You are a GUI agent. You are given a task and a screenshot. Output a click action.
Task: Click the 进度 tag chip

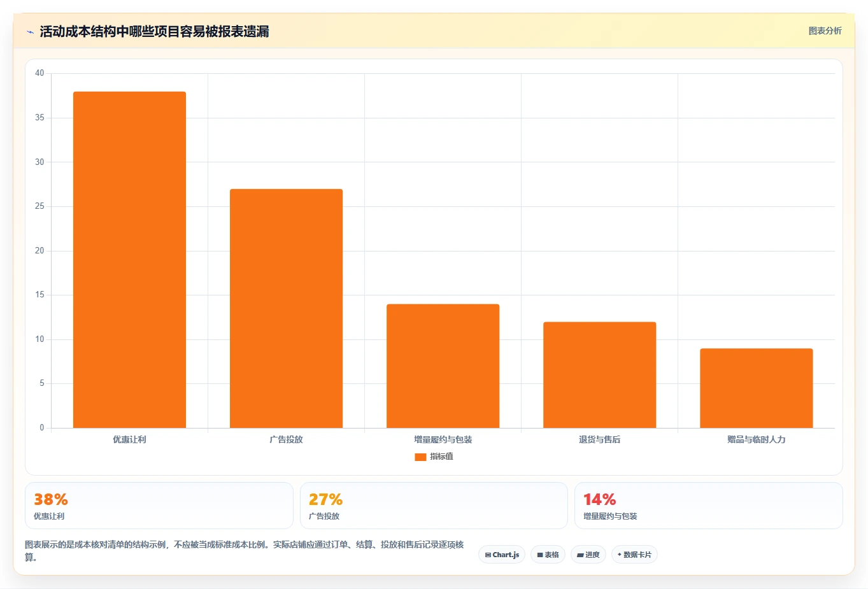(588, 555)
